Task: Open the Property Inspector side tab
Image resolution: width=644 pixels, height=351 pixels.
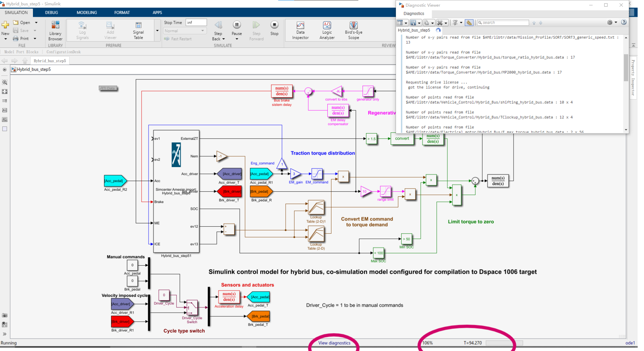Action: click(x=633, y=77)
